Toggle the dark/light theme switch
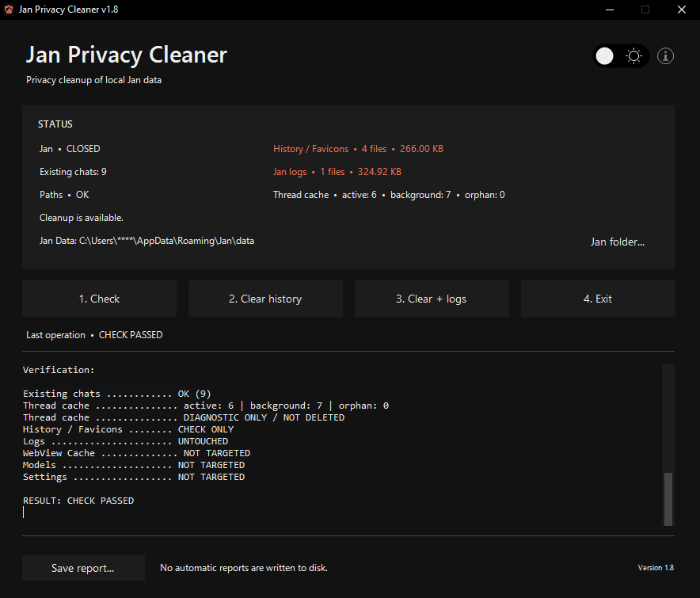 pos(621,56)
